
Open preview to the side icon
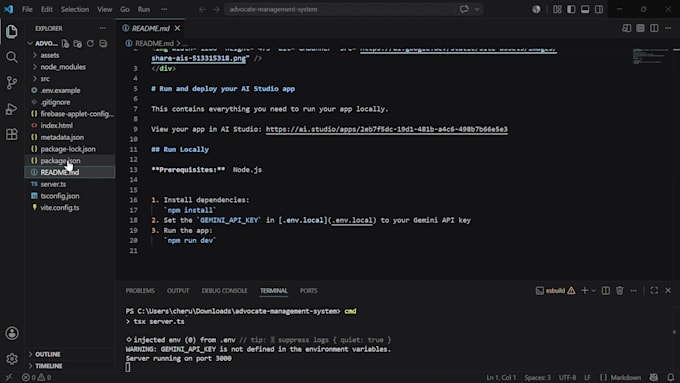(x=626, y=28)
